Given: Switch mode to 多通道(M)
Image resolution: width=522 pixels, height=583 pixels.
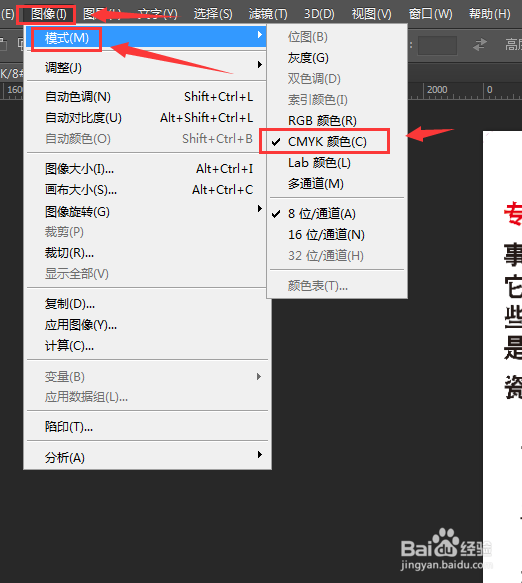Looking at the screenshot, I should tap(337, 184).
